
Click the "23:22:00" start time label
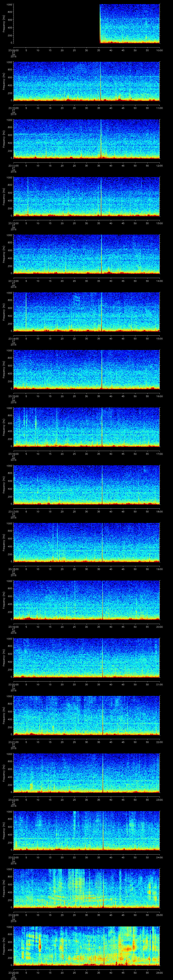click(x=13, y=800)
